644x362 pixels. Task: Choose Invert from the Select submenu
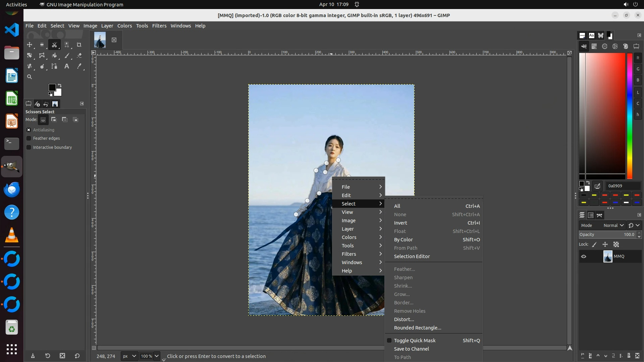click(400, 223)
